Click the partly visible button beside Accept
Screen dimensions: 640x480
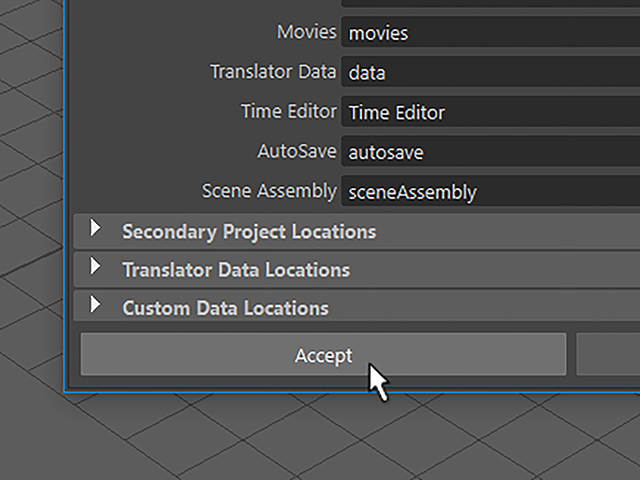608,354
